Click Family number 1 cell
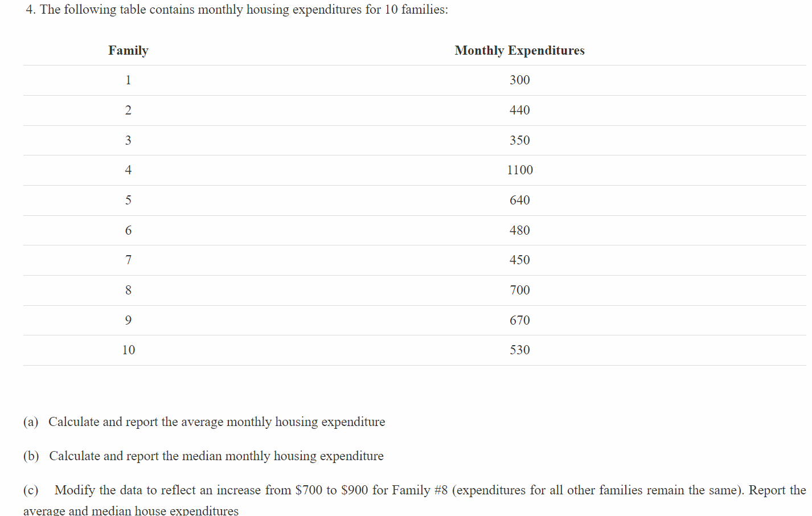Image resolution: width=812 pixels, height=516 pixels. coord(128,80)
